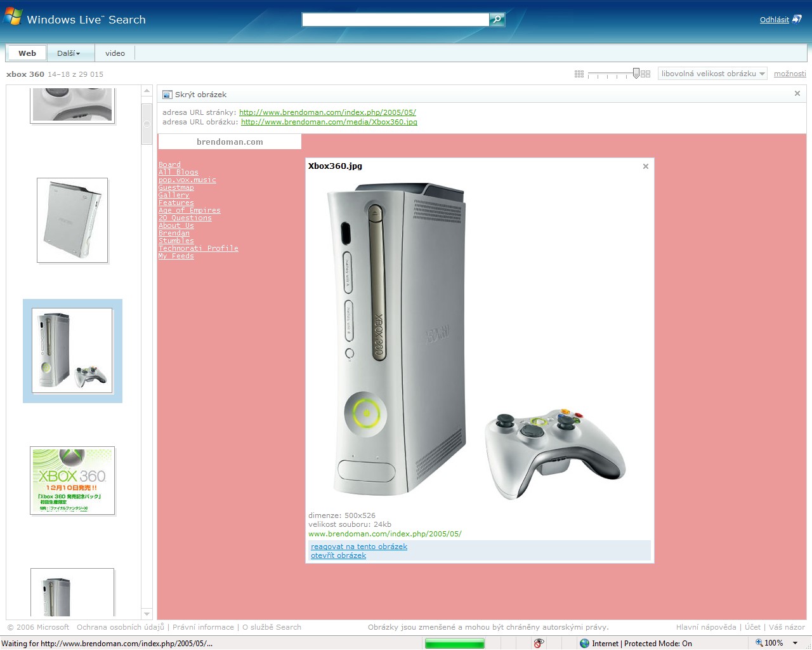Open the 20 Questions link
This screenshot has height=650, width=812.
click(x=185, y=218)
